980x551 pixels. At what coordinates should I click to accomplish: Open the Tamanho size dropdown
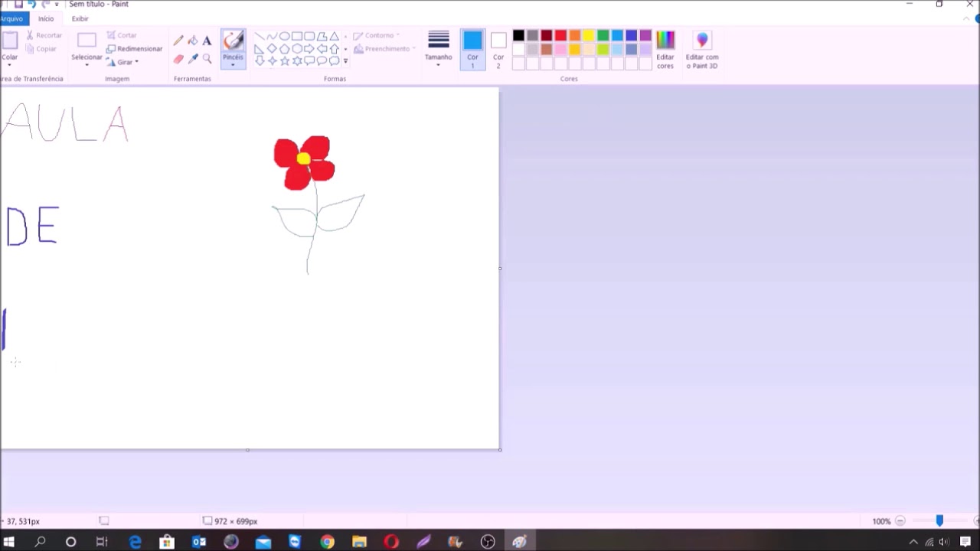439,50
